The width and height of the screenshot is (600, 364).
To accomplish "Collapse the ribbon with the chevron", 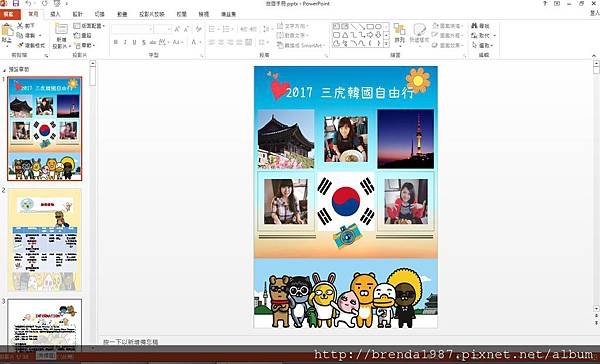I will click(x=593, y=55).
